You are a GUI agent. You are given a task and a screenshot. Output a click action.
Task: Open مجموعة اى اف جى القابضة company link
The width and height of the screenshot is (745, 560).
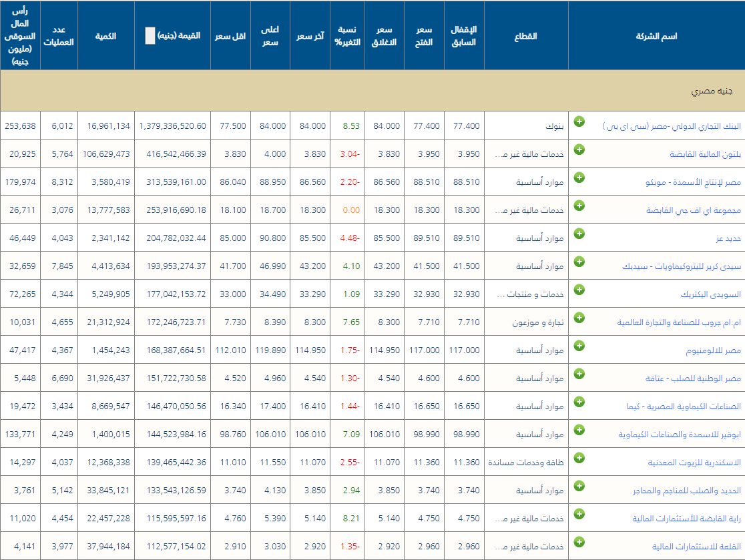coord(694,210)
